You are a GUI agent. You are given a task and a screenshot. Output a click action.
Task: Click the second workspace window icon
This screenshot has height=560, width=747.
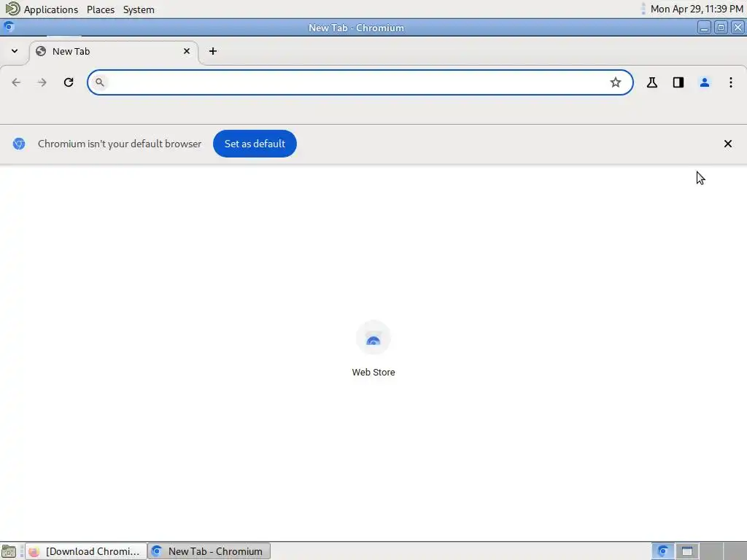click(x=687, y=551)
